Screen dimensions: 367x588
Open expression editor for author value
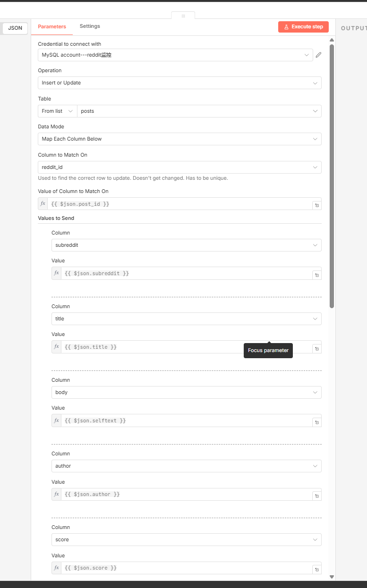click(x=317, y=496)
